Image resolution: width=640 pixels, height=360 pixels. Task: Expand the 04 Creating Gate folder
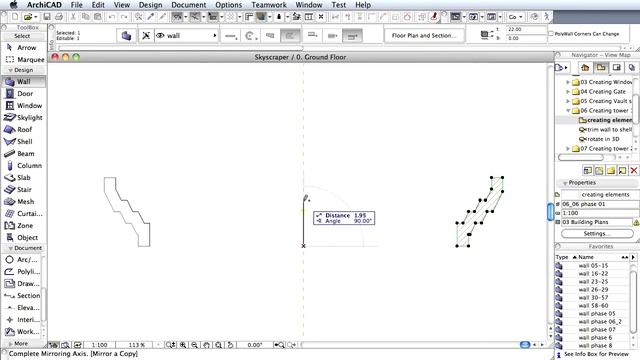(568, 91)
